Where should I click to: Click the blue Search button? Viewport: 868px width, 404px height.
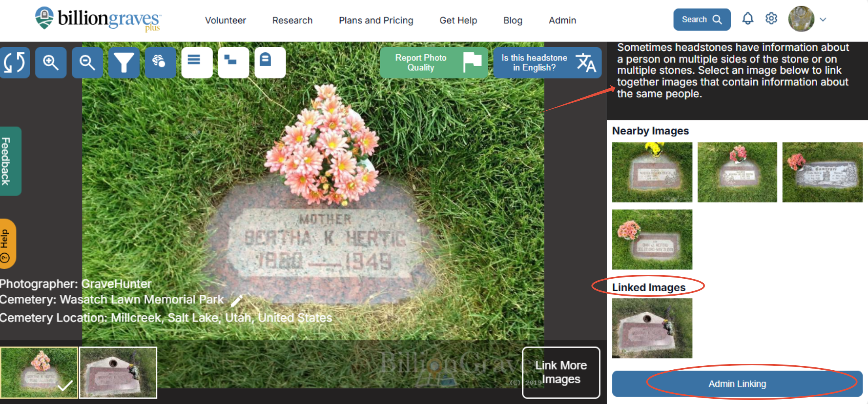(x=702, y=19)
